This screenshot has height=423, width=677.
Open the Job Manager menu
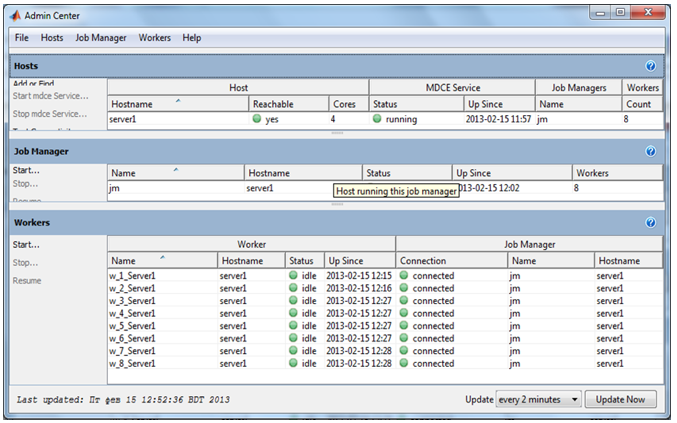101,38
